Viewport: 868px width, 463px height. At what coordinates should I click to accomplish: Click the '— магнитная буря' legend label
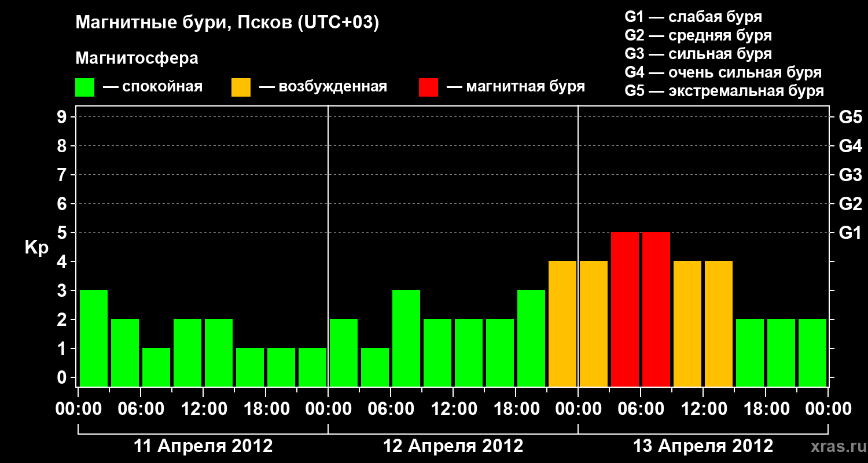coord(516,87)
